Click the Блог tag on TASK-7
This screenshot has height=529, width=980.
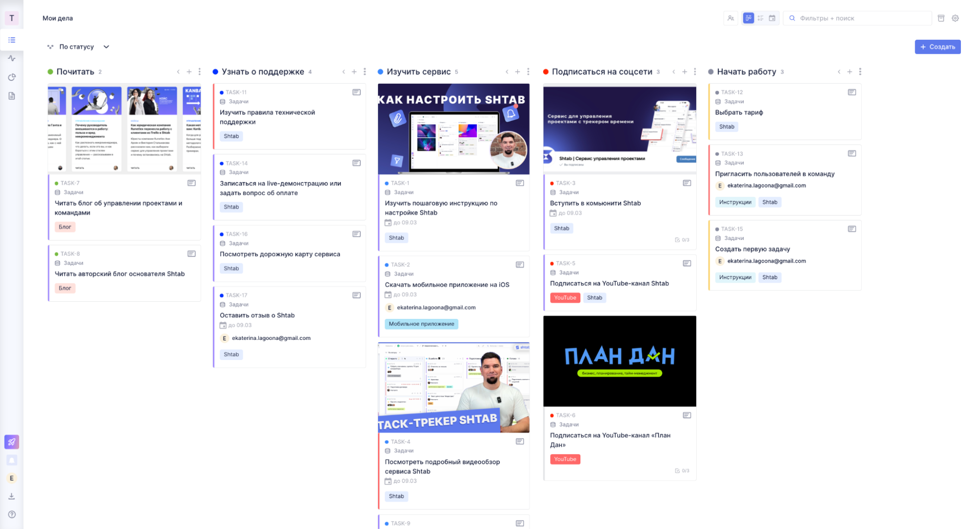point(65,227)
